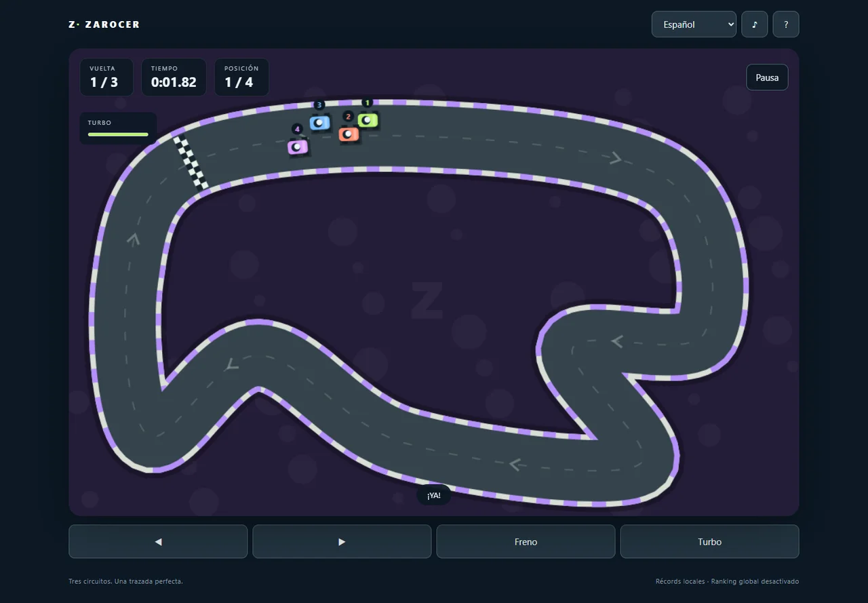The height and width of the screenshot is (603, 868).
Task: Click the Tiempo 0:01.82 timer
Action: [x=174, y=77]
